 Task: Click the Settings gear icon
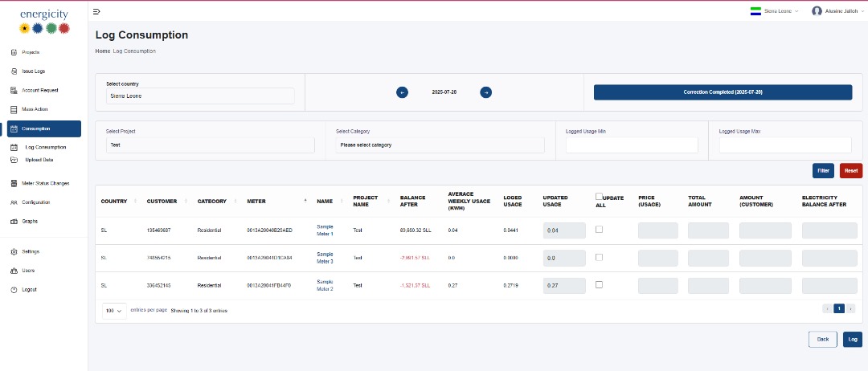click(14, 251)
